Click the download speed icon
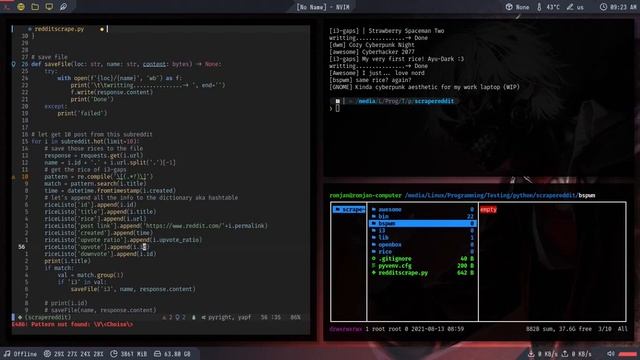Image resolution: width=640 pixels, height=360 pixels. [x=531, y=353]
